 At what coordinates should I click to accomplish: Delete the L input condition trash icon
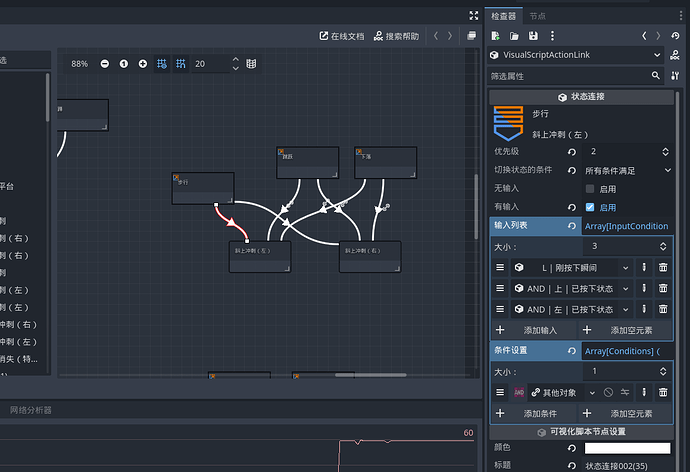[663, 267]
